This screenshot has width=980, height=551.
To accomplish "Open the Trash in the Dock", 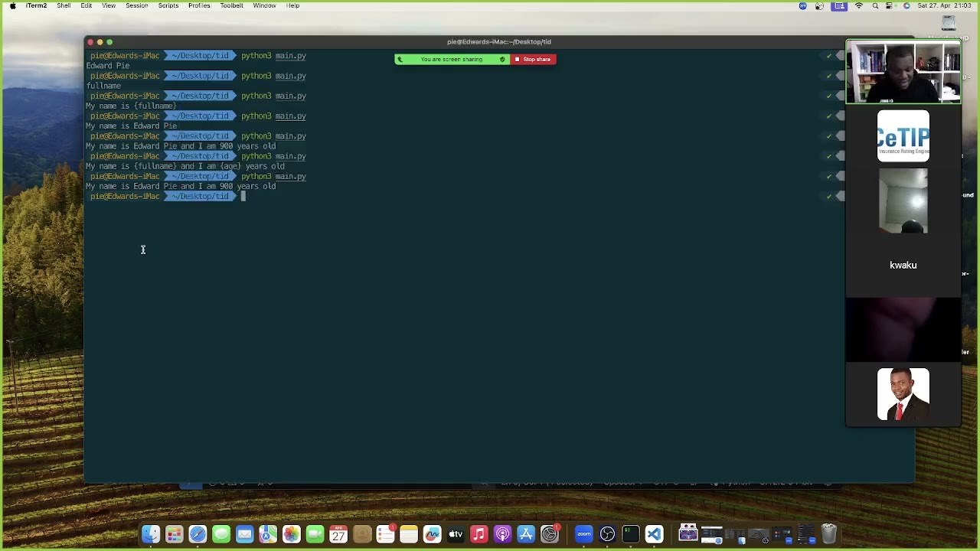I will [829, 533].
